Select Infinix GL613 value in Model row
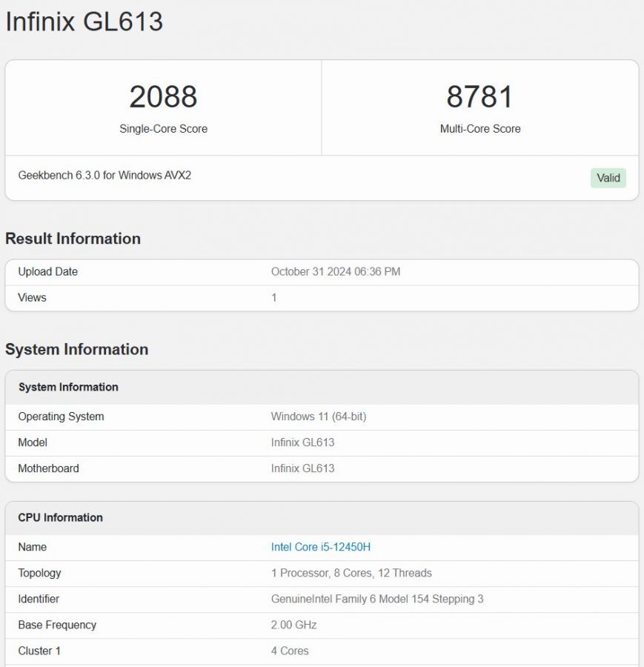 [x=302, y=442]
